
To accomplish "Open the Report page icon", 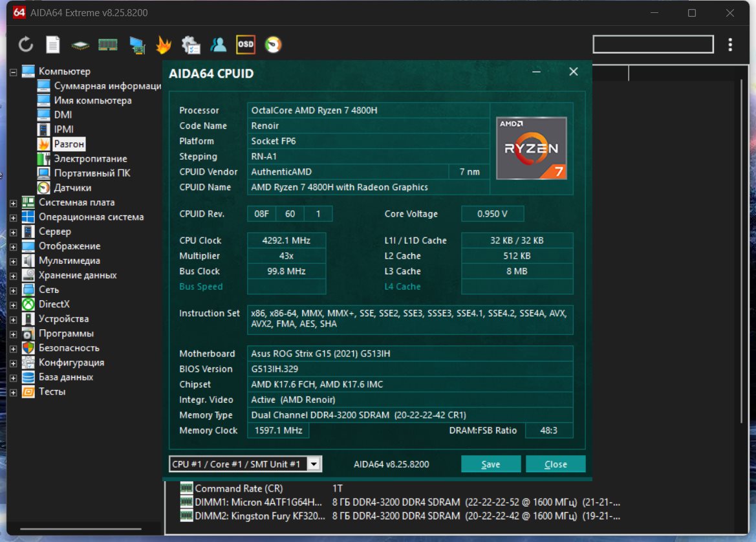I will 53,45.
